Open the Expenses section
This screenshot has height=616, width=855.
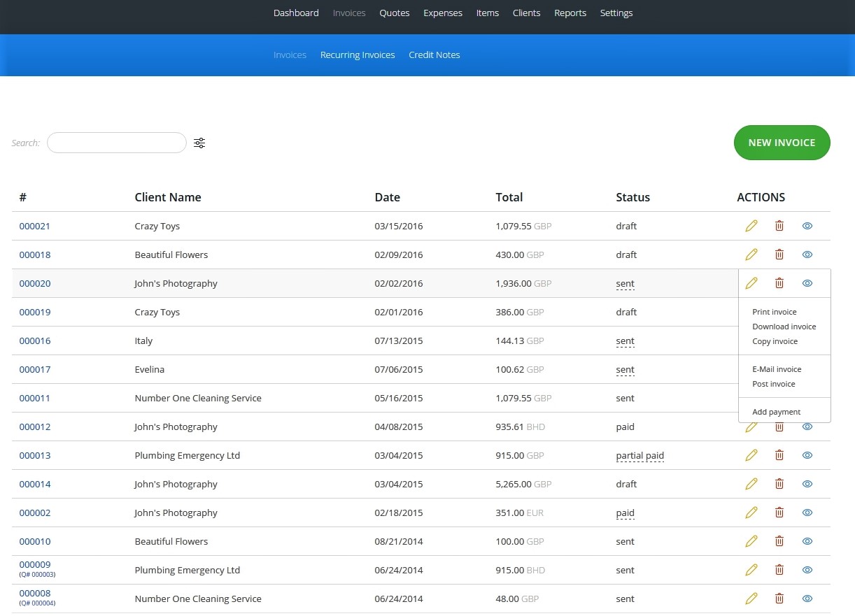pos(443,13)
